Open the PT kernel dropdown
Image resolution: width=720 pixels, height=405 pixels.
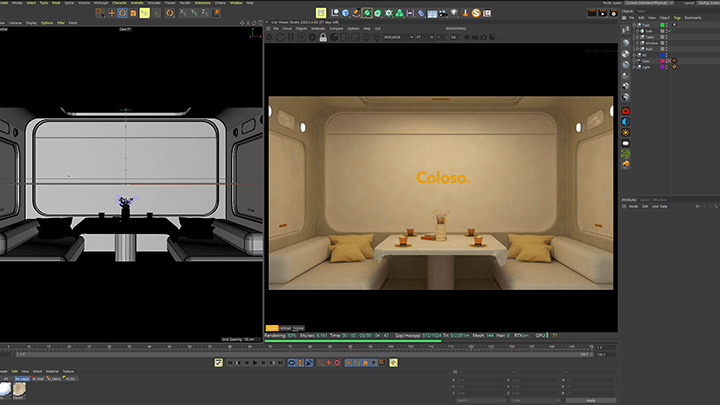tap(425, 37)
